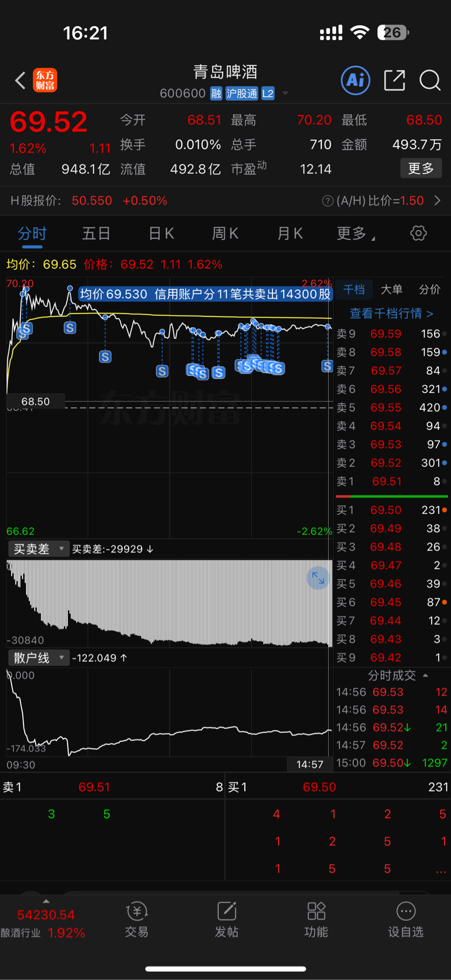The width and height of the screenshot is (451, 980).
Task: Select the 卖1 69.51 order row
Action: coord(392,481)
